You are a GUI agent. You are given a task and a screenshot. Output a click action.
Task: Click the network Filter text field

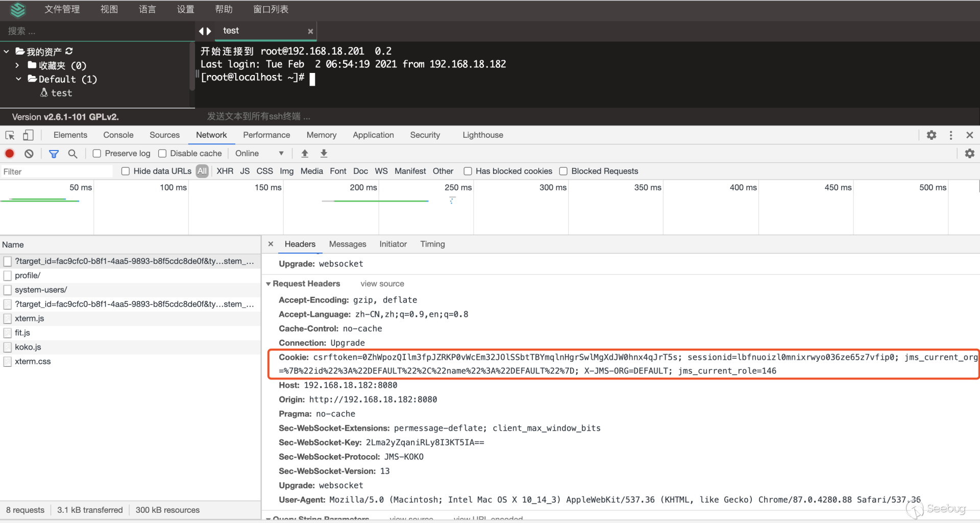56,172
